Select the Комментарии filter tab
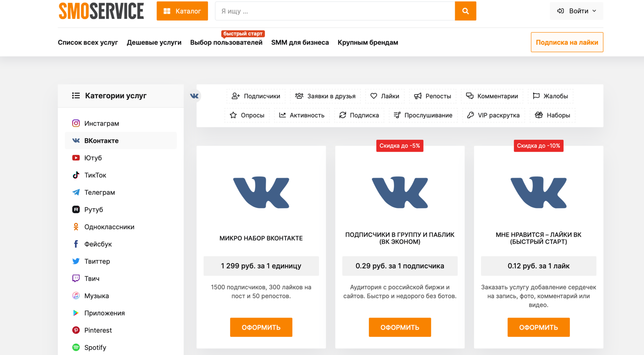This screenshot has height=355, width=644. (x=492, y=96)
